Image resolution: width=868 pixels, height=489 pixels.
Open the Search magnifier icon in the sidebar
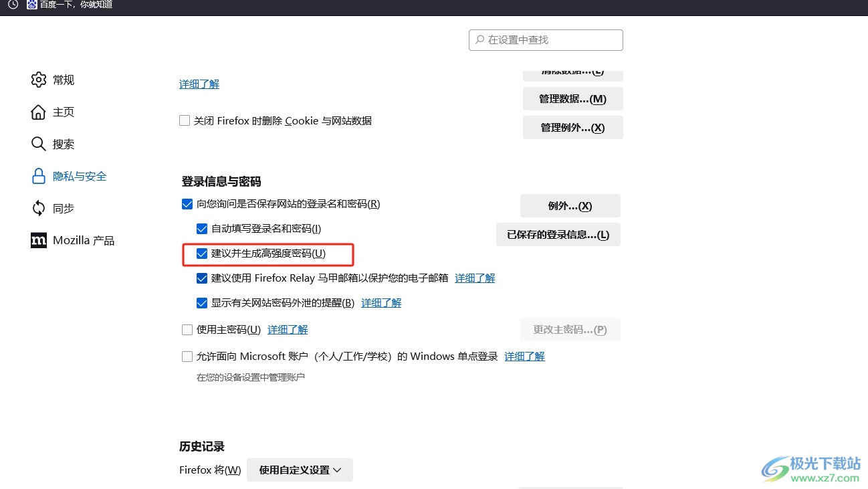[x=39, y=144]
